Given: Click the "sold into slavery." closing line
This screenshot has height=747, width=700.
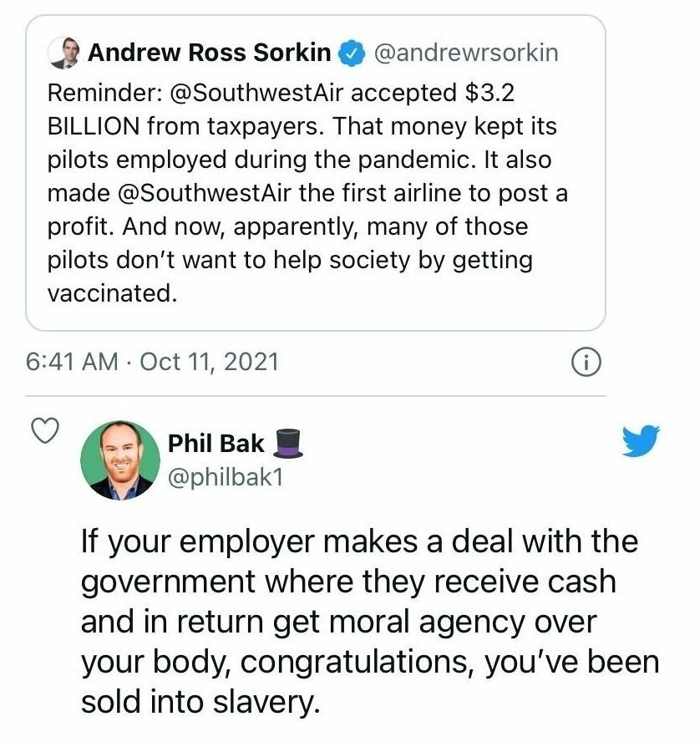Looking at the screenshot, I should 200,701.
